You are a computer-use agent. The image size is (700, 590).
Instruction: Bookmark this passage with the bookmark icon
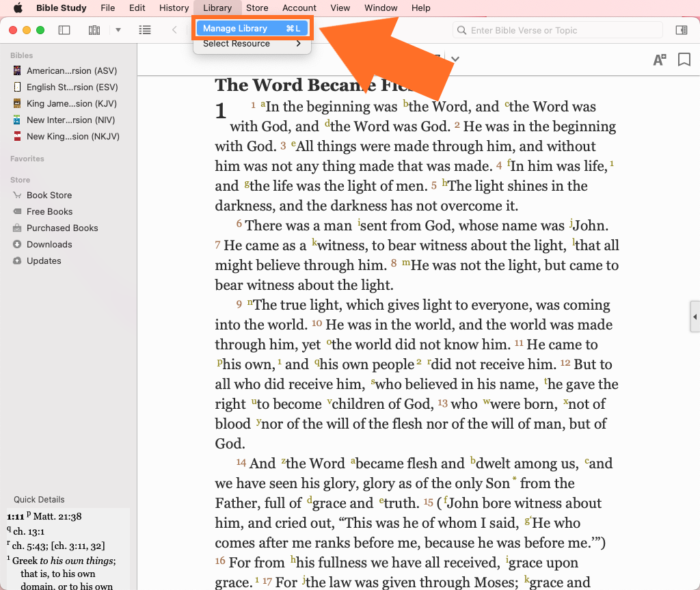[x=684, y=60]
